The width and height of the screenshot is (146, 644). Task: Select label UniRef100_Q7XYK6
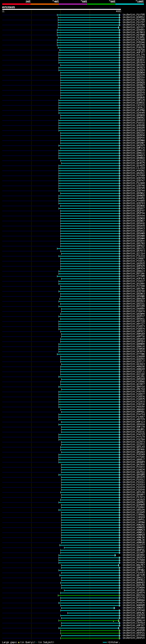pos(133,635)
